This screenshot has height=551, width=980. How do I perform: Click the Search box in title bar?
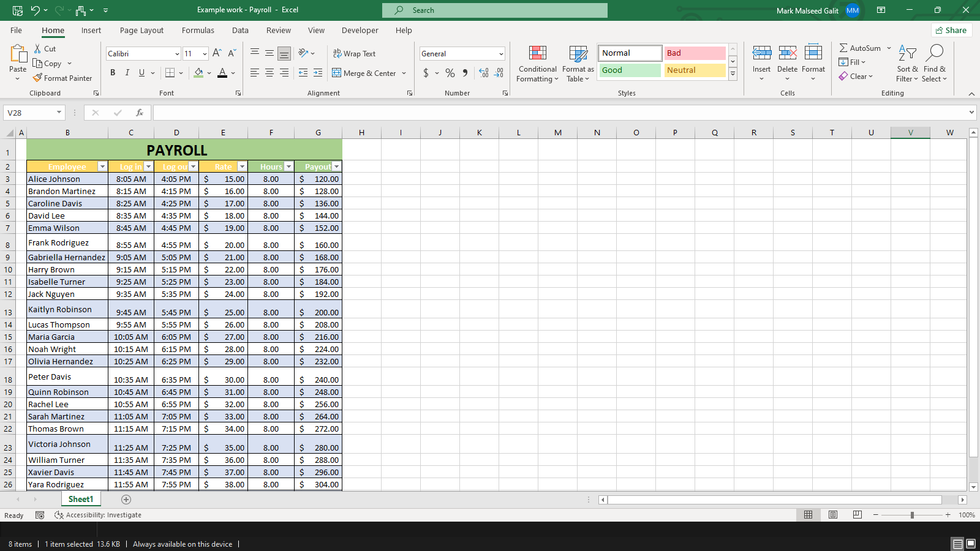(x=495, y=10)
